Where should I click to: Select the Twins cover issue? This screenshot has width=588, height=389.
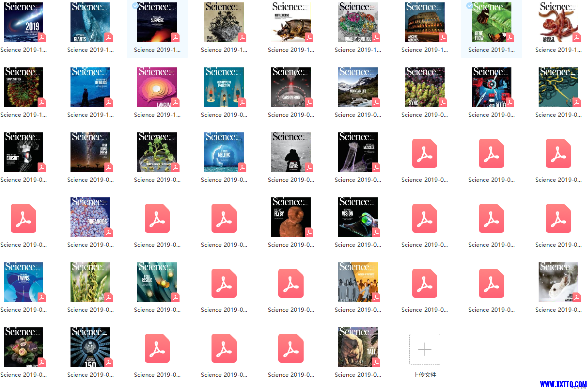24,282
